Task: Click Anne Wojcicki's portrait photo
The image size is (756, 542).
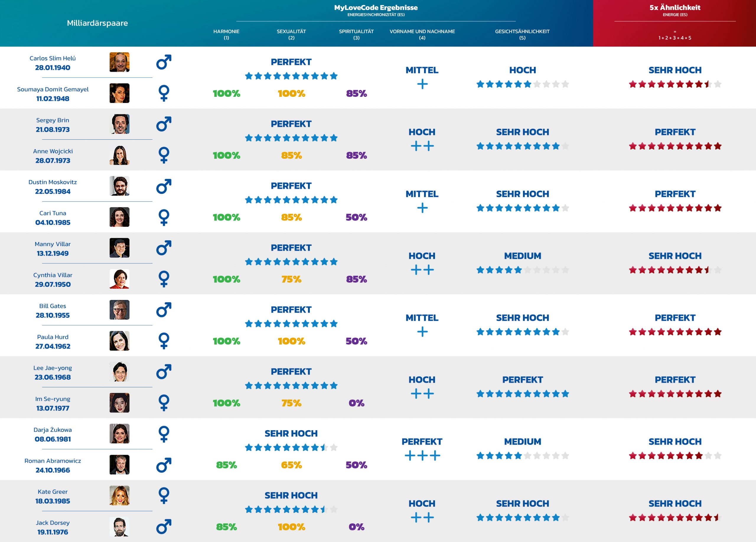Action: pyautogui.click(x=119, y=155)
